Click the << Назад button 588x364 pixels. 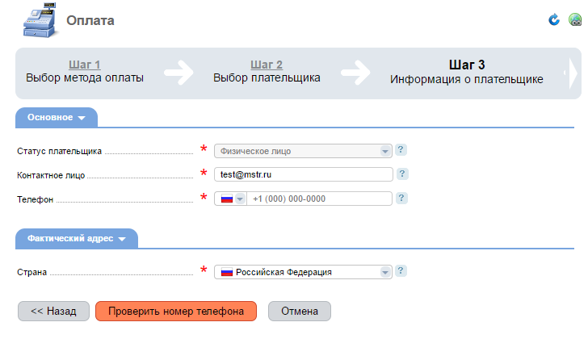[x=53, y=312]
